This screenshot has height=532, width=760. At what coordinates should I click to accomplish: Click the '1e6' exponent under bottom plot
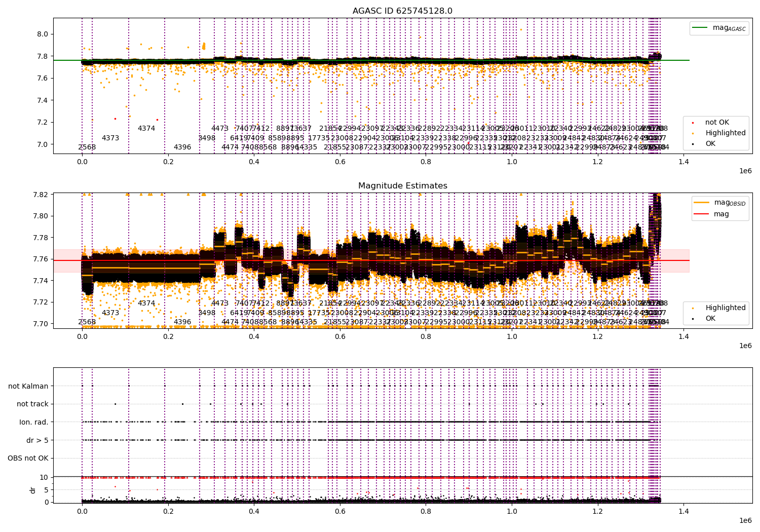coord(745,521)
